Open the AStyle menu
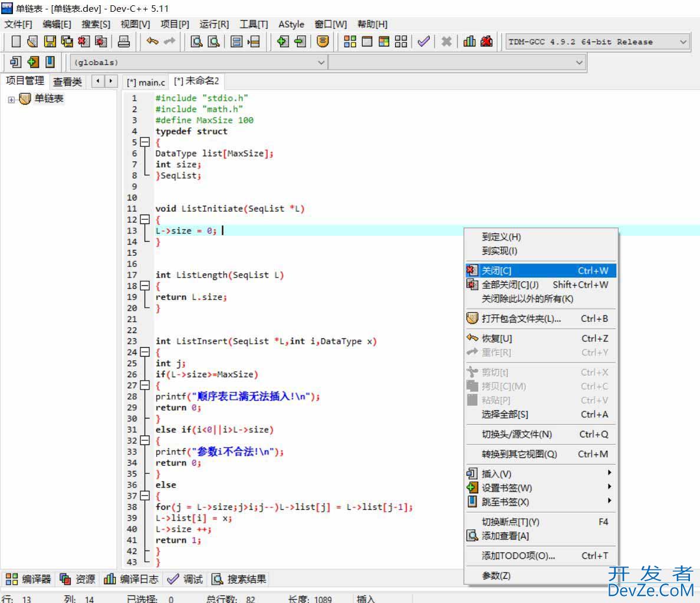This screenshot has height=603, width=700. tap(291, 24)
